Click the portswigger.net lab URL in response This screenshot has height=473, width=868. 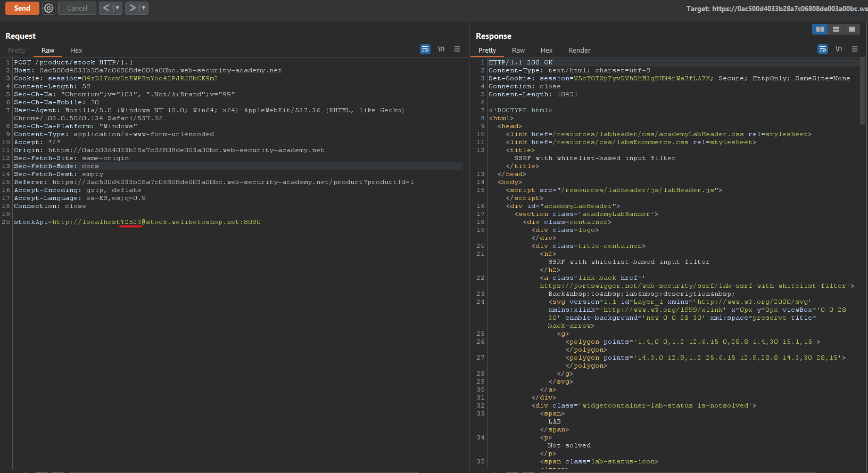tap(693, 286)
